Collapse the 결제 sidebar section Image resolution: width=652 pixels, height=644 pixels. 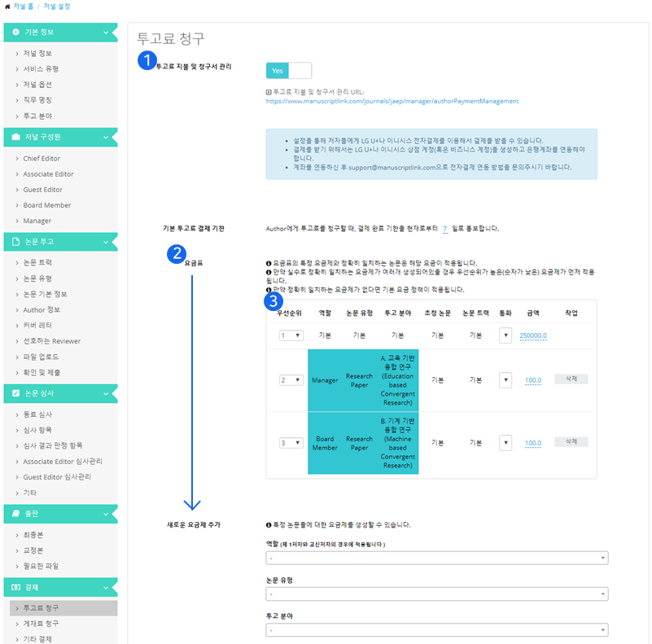(106, 588)
